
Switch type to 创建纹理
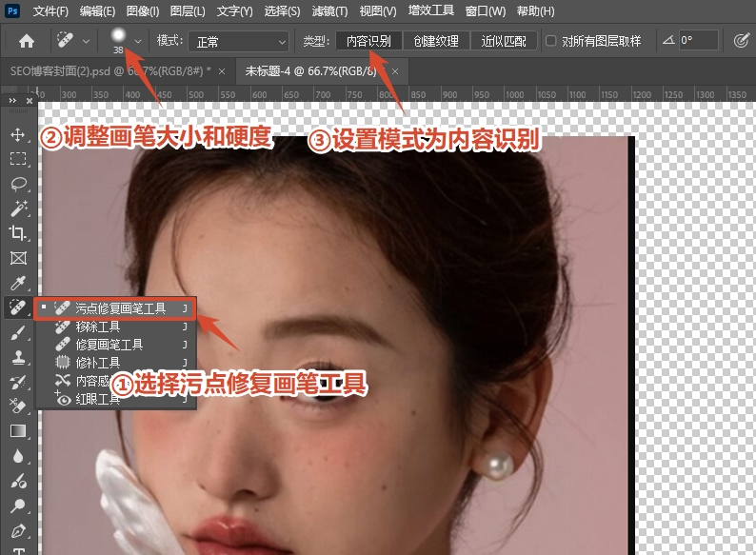click(x=436, y=41)
